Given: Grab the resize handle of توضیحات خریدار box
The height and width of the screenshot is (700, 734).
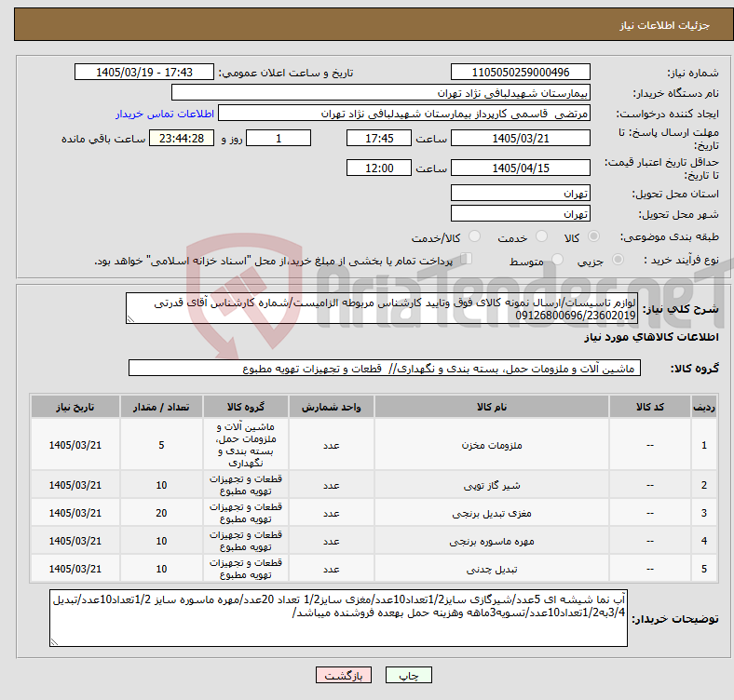Looking at the screenshot, I should (54, 642).
